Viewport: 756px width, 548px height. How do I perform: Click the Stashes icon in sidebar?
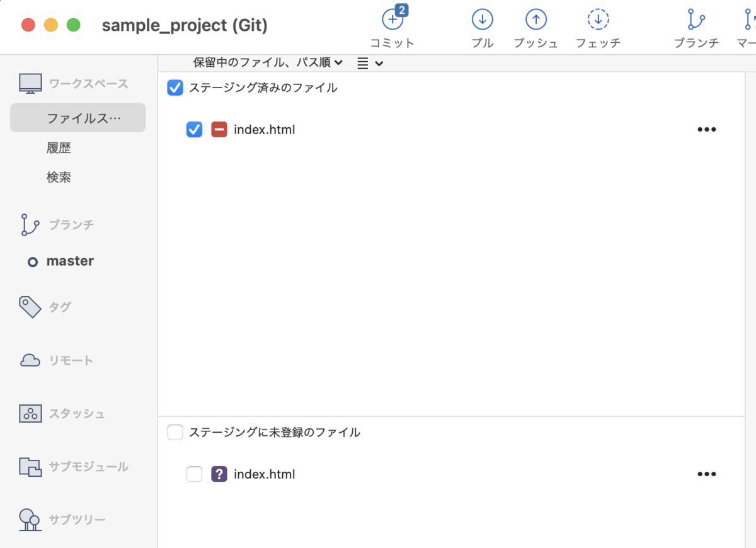point(30,414)
